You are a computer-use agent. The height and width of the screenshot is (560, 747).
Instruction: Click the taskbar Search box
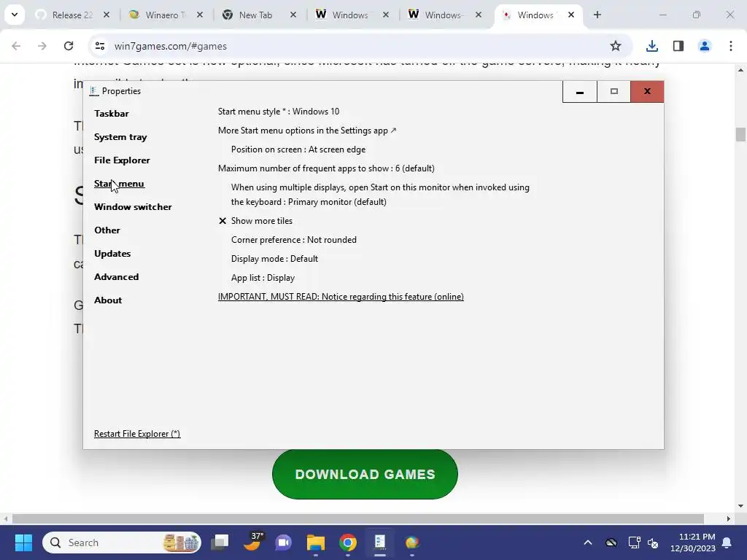click(x=122, y=542)
